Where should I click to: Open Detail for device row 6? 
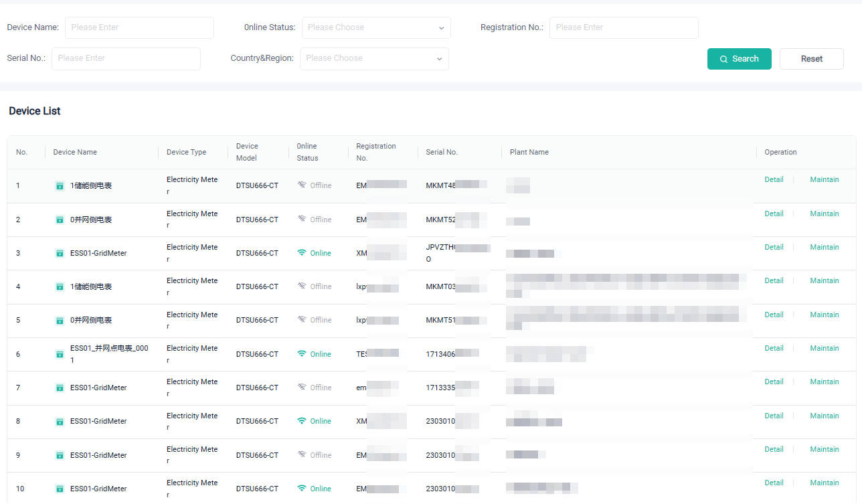(774, 348)
